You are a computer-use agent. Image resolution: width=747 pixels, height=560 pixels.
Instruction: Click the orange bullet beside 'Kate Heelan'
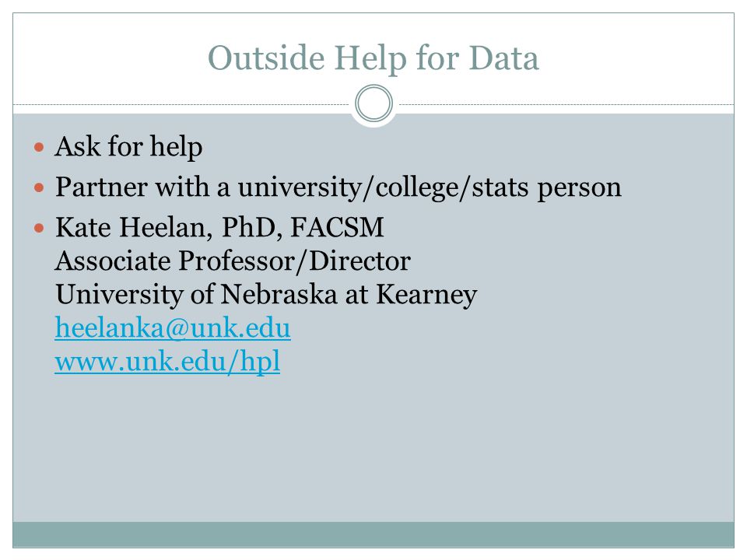[x=39, y=228]
